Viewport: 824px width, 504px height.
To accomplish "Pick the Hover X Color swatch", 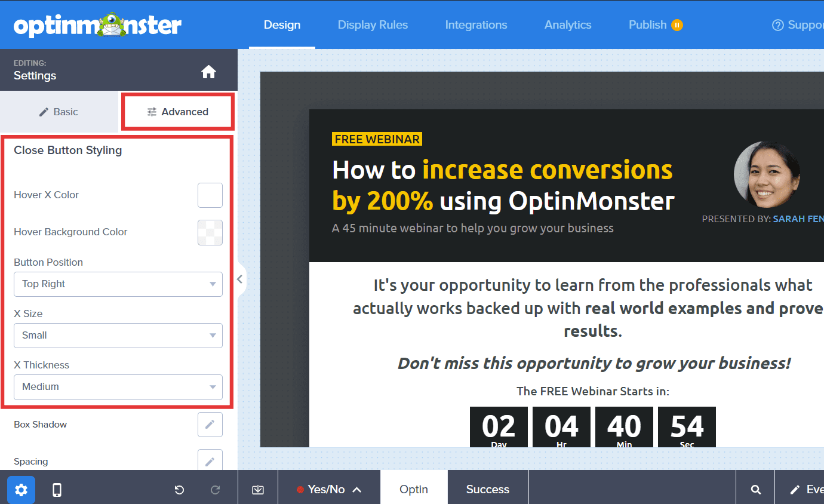I will tap(210, 195).
